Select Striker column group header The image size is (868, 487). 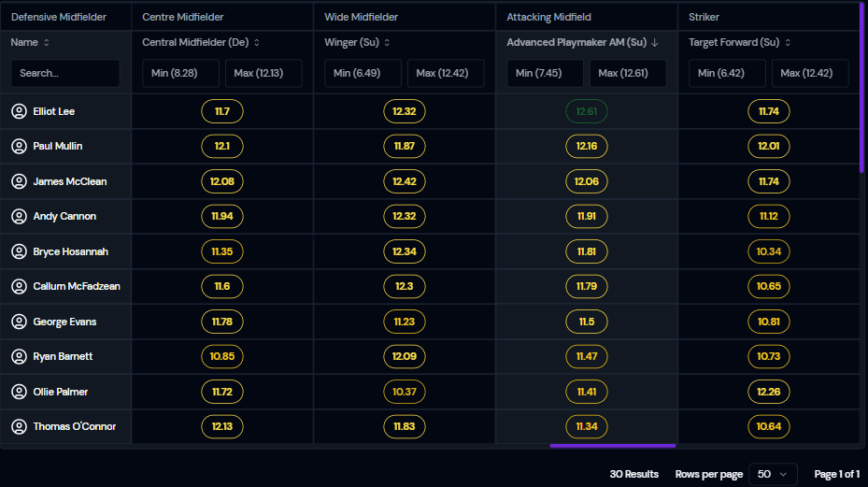point(704,17)
